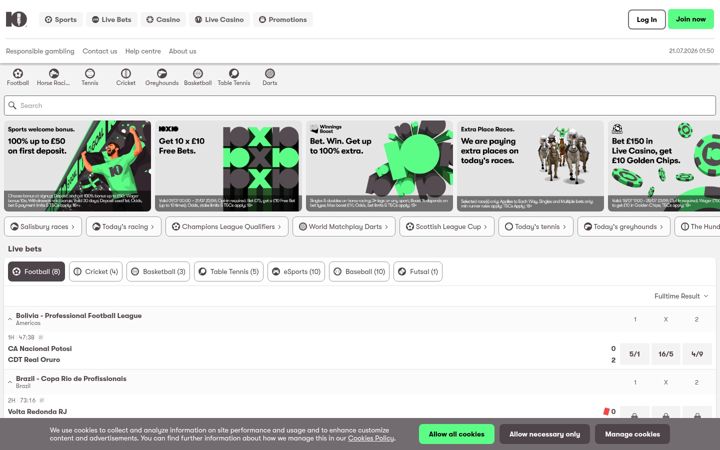The image size is (720, 450).
Task: Select the Cricket (4) live tab
Action: coord(96,271)
